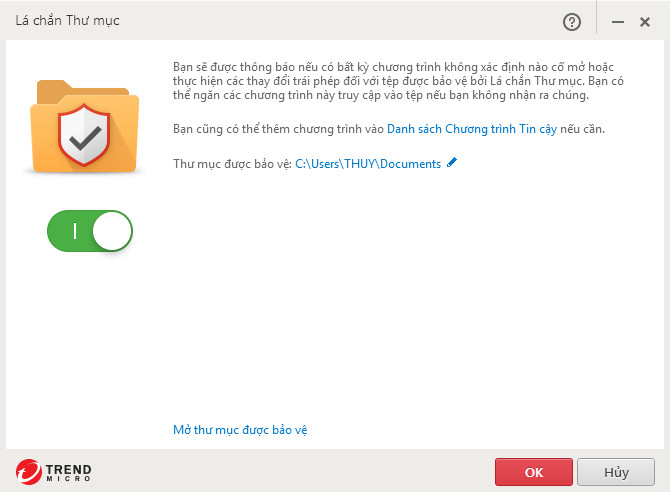670x492 pixels.
Task: Click the 'I' on-indicator inside the green switch
Action: pos(75,231)
